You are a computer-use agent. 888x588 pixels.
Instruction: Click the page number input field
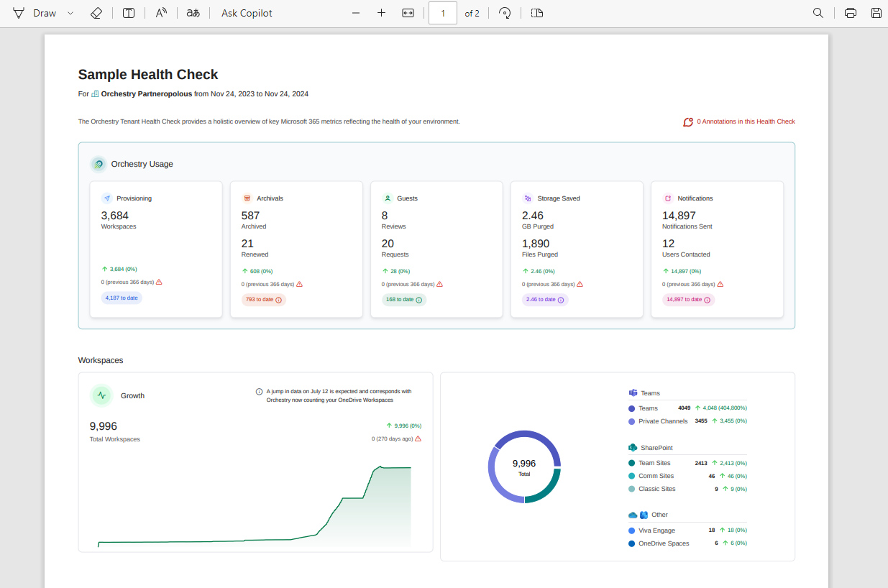[x=443, y=13]
